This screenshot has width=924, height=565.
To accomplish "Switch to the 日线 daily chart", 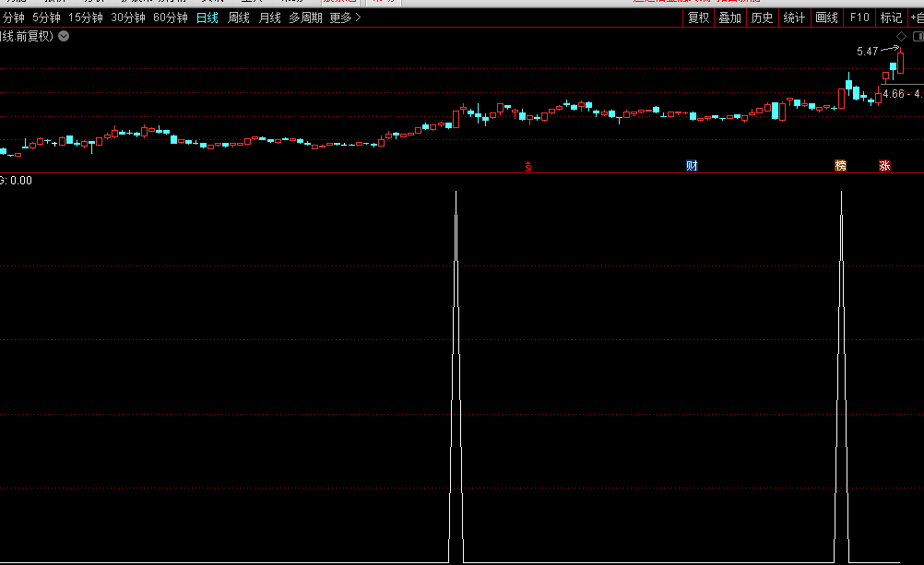I will pyautogui.click(x=207, y=18).
